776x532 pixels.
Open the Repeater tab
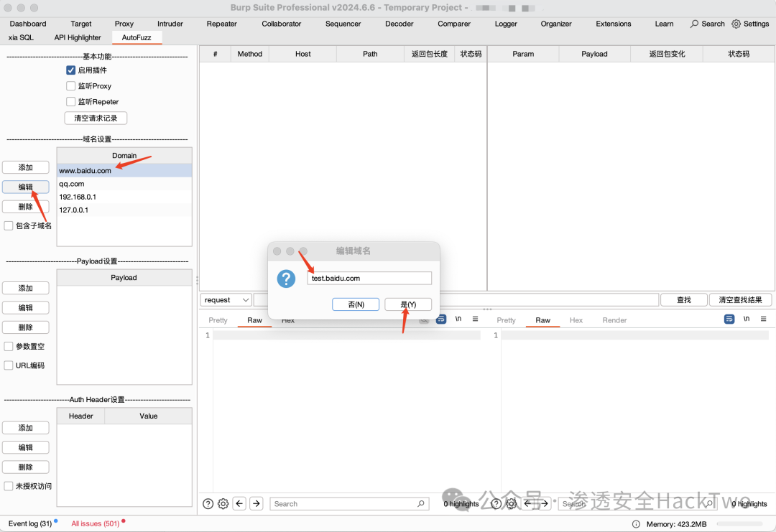click(222, 24)
